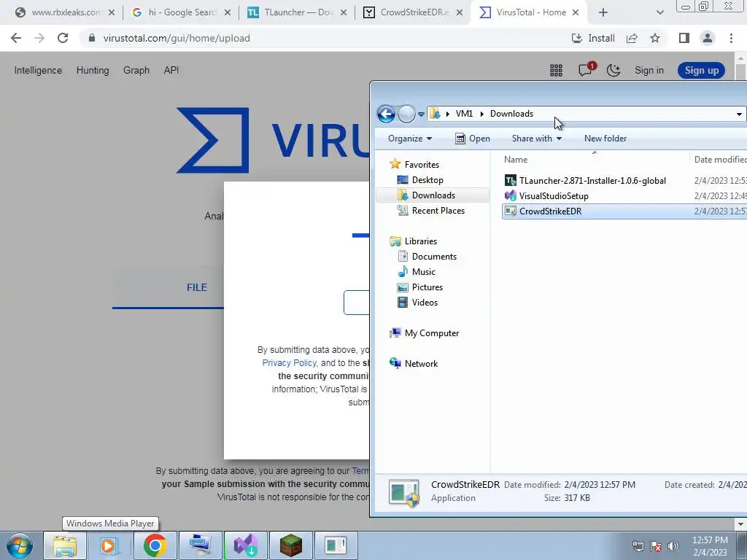Reload the VirusTotal page
The image size is (747, 560).
[63, 38]
